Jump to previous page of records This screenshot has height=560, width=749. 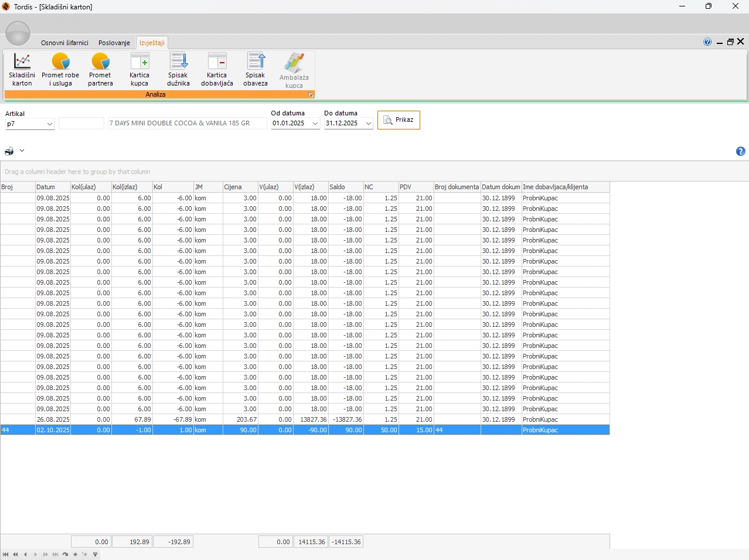[15, 554]
